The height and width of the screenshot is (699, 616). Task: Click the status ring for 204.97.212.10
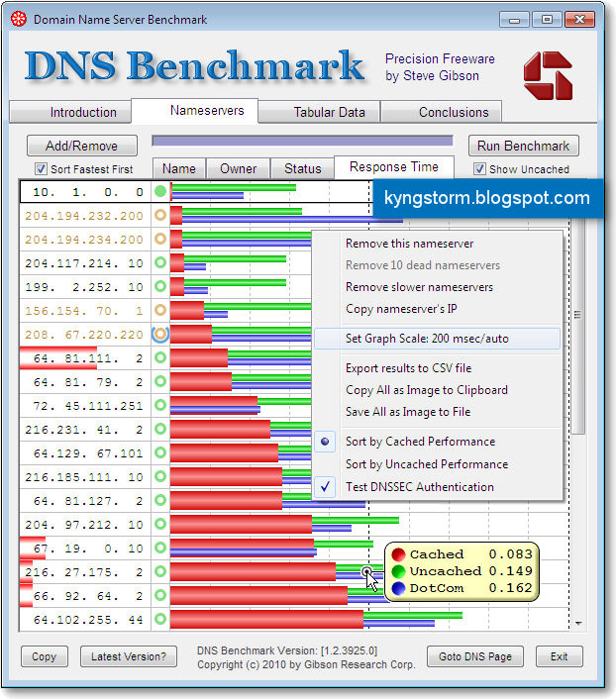(160, 524)
